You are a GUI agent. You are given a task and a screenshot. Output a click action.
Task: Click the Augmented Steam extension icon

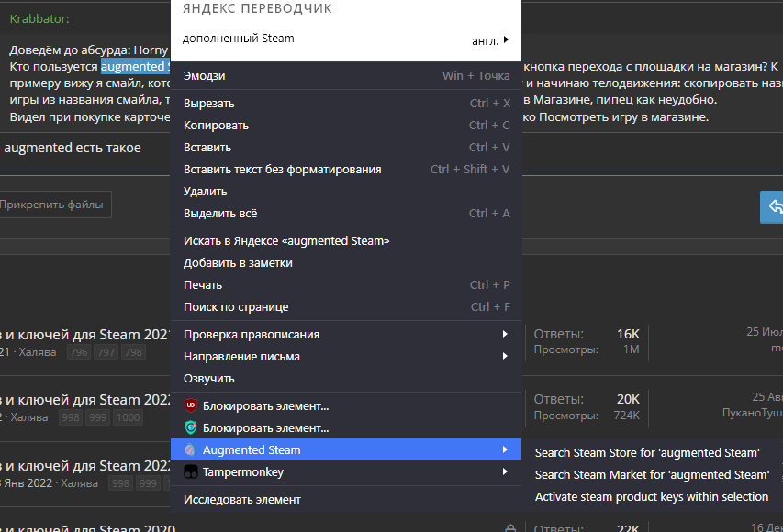coord(190,449)
